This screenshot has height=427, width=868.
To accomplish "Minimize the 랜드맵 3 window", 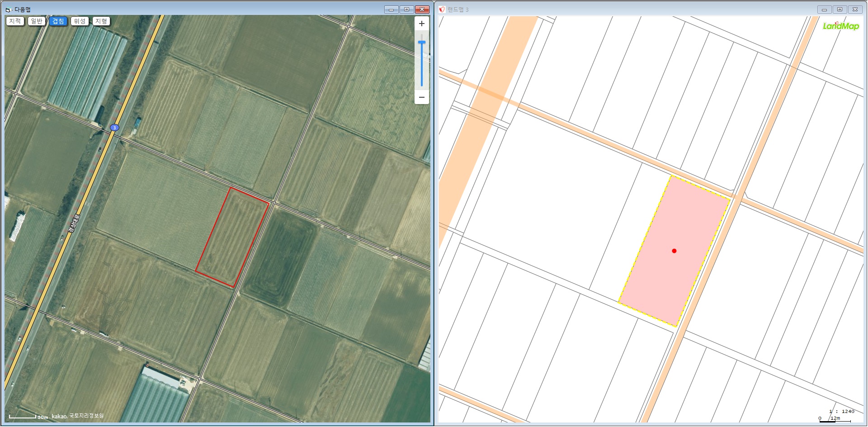I will click(824, 9).
